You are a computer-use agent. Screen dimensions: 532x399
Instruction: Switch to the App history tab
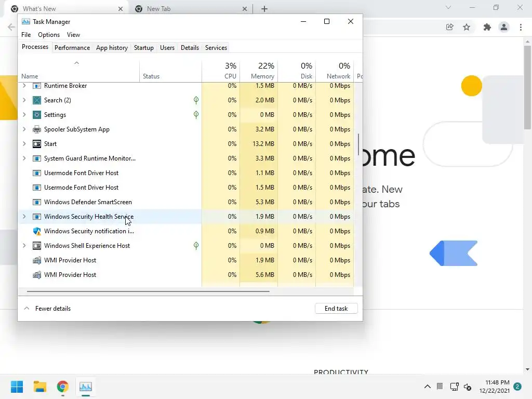point(112,48)
